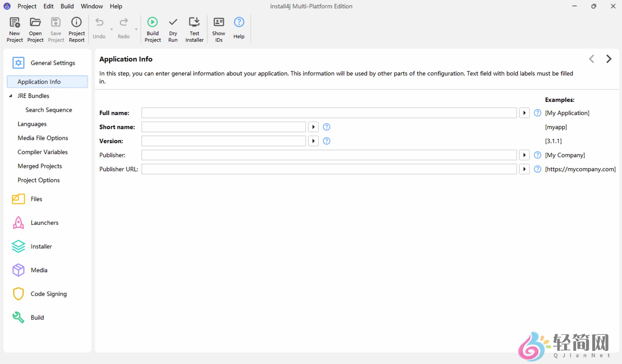The width and height of the screenshot is (622, 364).
Task: Open the Project Report
Action: [76, 29]
